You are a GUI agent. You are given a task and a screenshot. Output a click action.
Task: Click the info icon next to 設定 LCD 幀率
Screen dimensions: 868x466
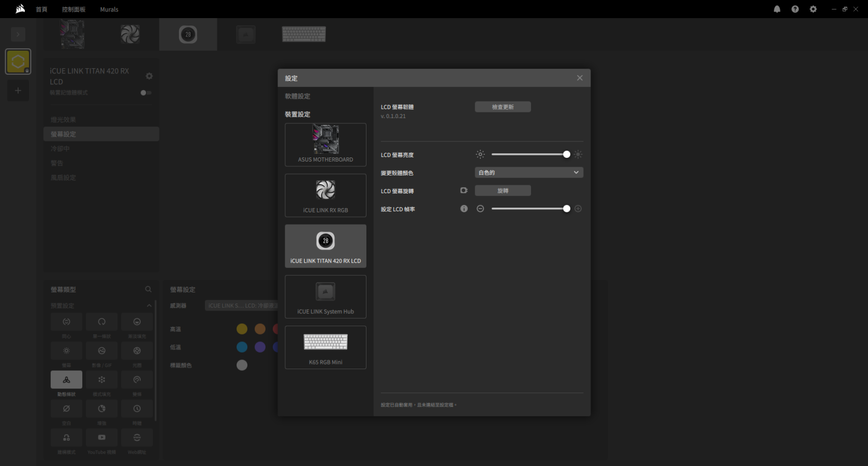[x=464, y=209]
